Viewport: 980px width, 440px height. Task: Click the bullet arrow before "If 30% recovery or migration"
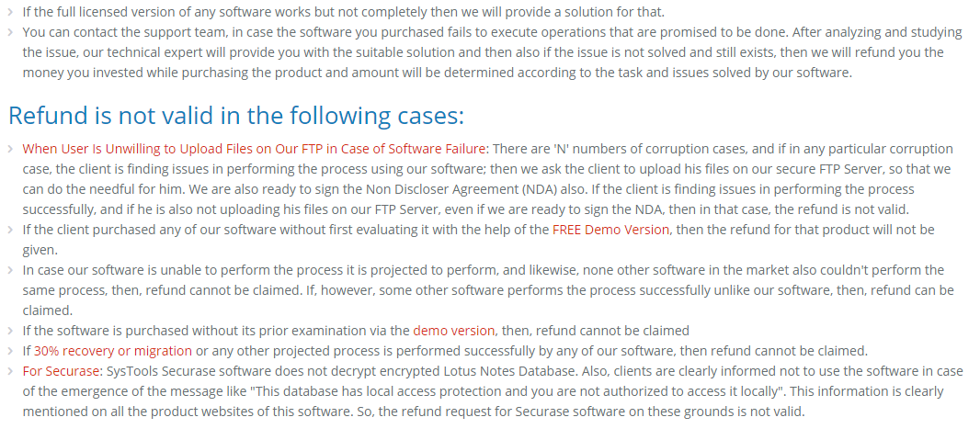click(10, 351)
